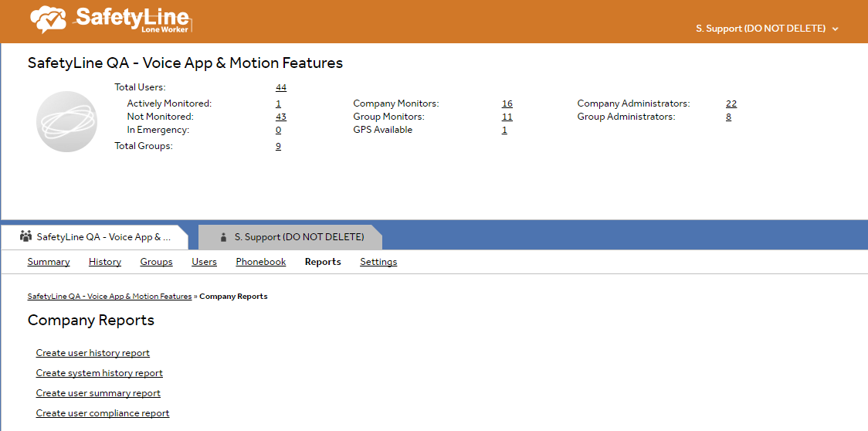Click the person icon on S. Support tab
This screenshot has height=431, width=868.
(224, 237)
